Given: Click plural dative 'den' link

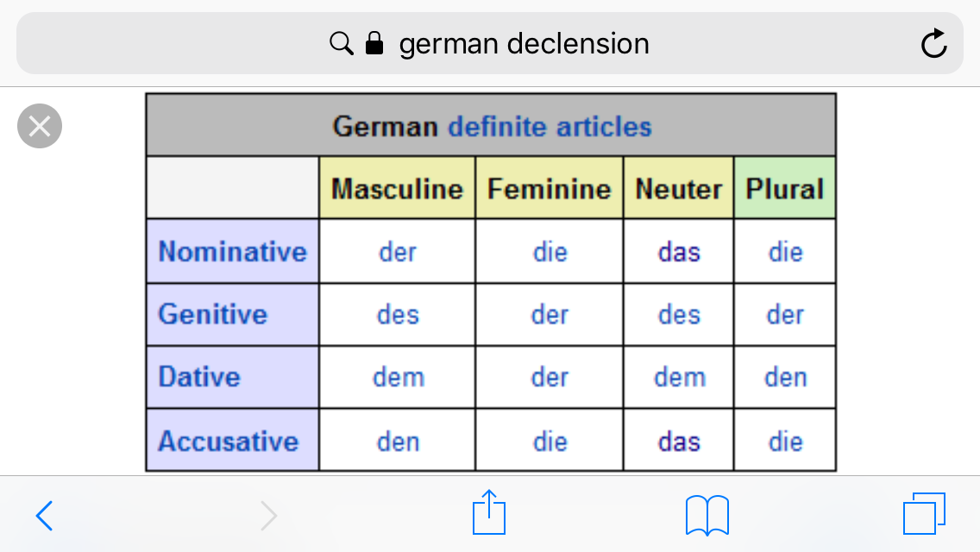Looking at the screenshot, I should [x=786, y=377].
